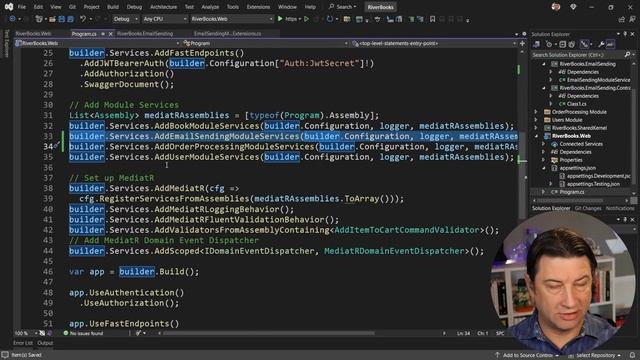Click the Save All toolbar icon

click(x=71, y=19)
